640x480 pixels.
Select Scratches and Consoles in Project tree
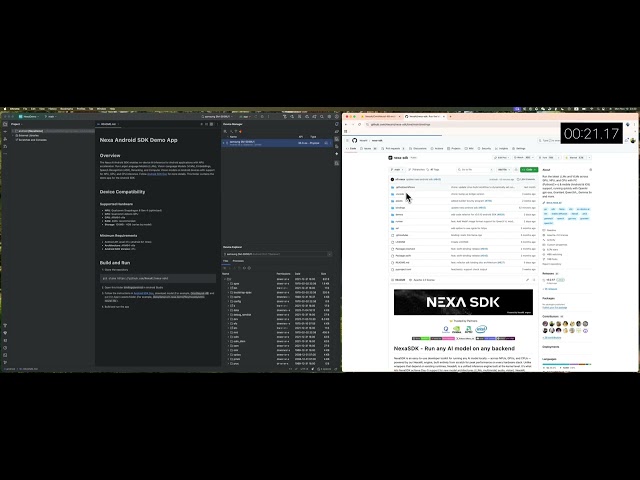click(33, 140)
